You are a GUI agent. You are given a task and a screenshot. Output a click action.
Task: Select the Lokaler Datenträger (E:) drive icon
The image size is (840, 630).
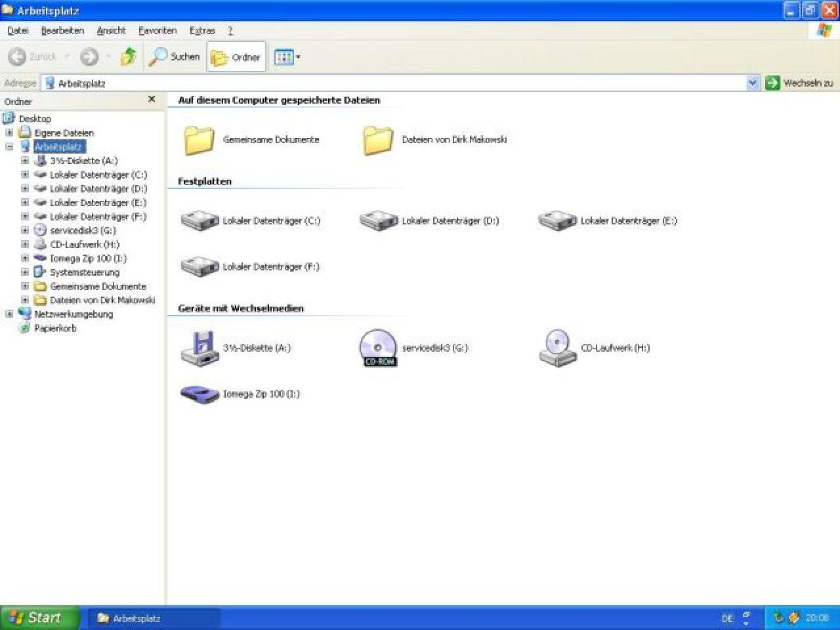[557, 220]
